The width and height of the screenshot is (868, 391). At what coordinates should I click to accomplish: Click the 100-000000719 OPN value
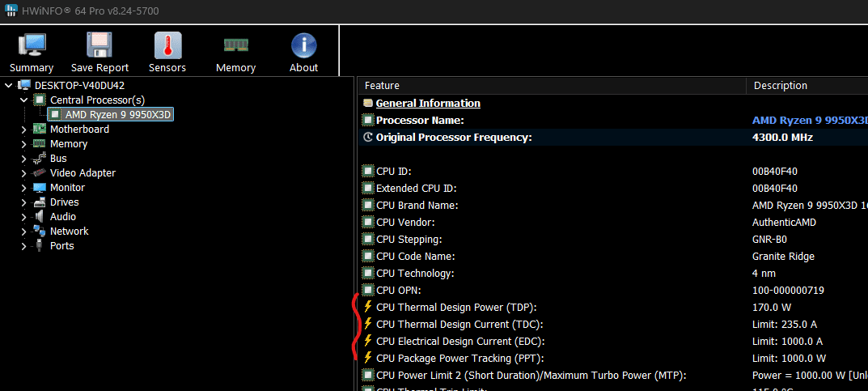pyautogui.click(x=788, y=290)
